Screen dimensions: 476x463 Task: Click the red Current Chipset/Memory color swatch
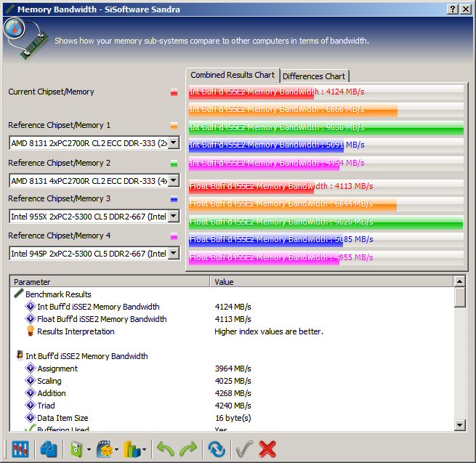[174, 92]
